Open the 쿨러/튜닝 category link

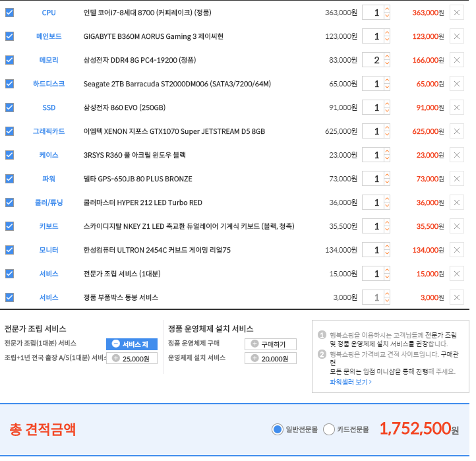(49, 202)
